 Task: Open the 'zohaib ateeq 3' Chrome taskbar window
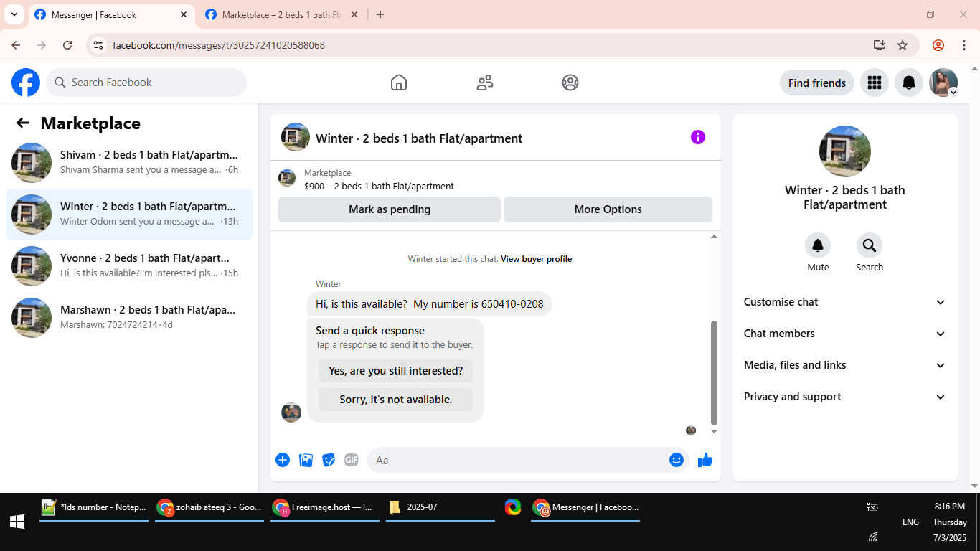tap(209, 507)
